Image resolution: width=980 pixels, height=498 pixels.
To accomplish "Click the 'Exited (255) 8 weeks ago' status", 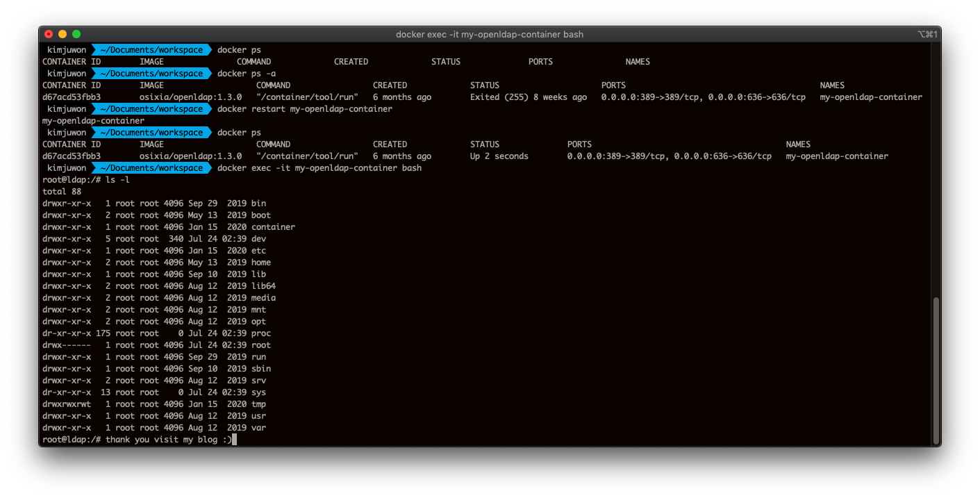I will pos(529,97).
